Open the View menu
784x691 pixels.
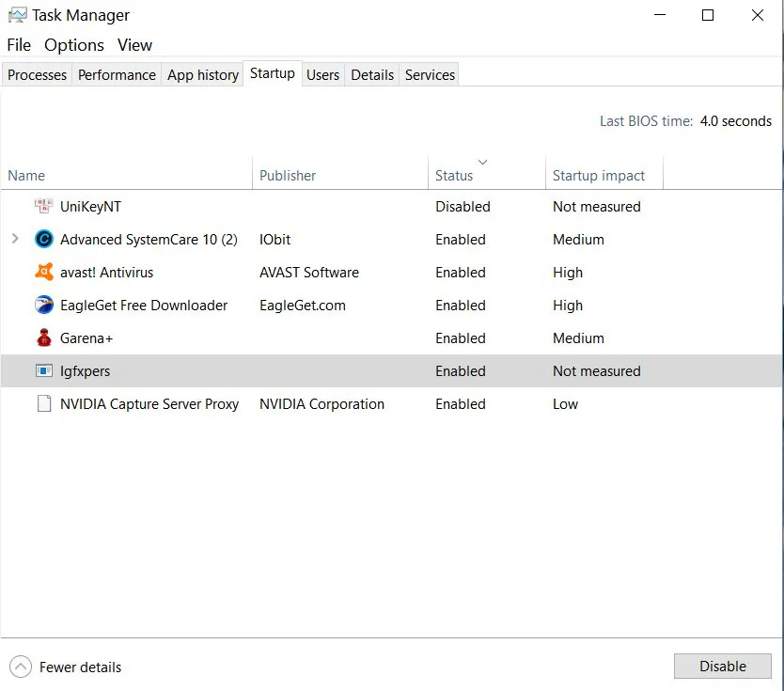coord(135,45)
